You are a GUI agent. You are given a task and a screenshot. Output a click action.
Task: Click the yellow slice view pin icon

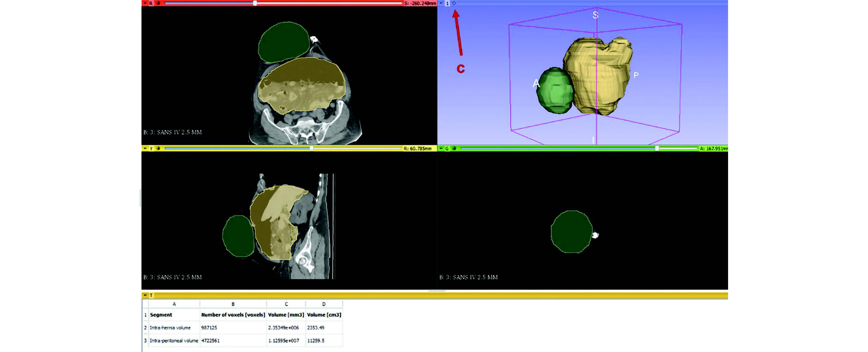tap(145, 149)
